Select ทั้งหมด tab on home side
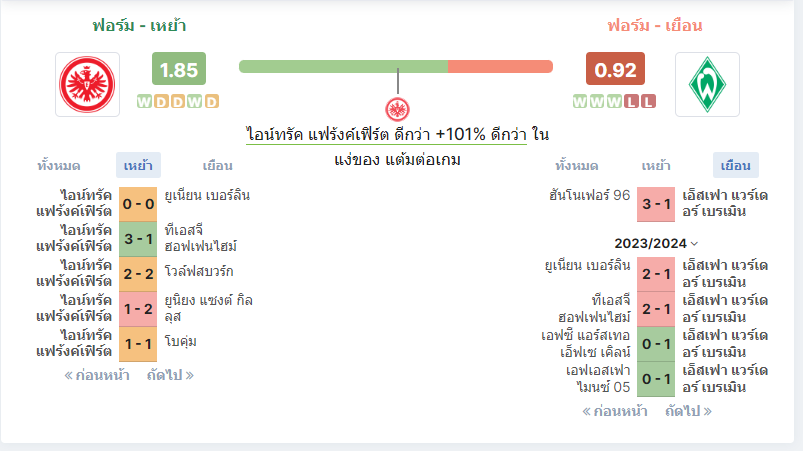This screenshot has height=451, width=803. pyautogui.click(x=58, y=165)
